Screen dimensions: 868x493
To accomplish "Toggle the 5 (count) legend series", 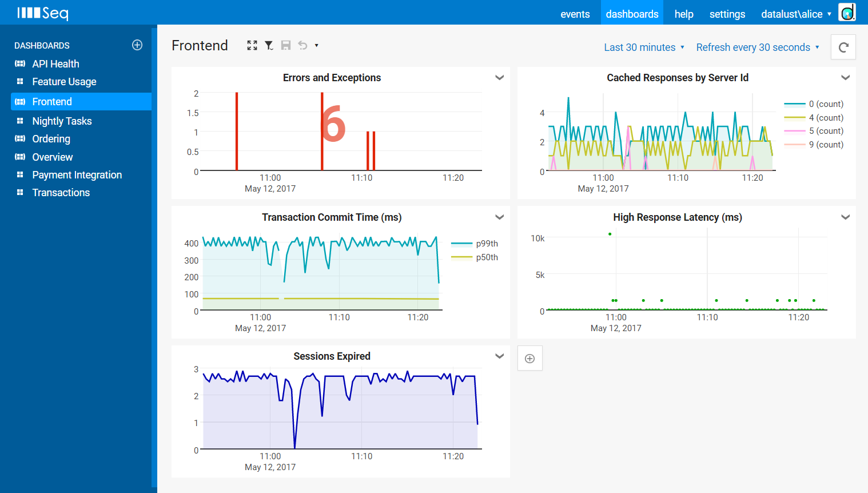I will click(814, 131).
